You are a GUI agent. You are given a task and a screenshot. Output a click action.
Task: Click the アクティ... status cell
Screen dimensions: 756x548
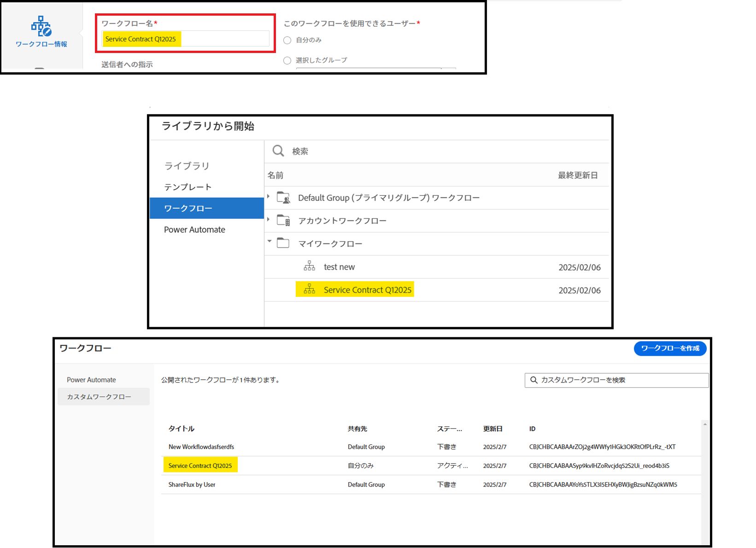coord(452,466)
